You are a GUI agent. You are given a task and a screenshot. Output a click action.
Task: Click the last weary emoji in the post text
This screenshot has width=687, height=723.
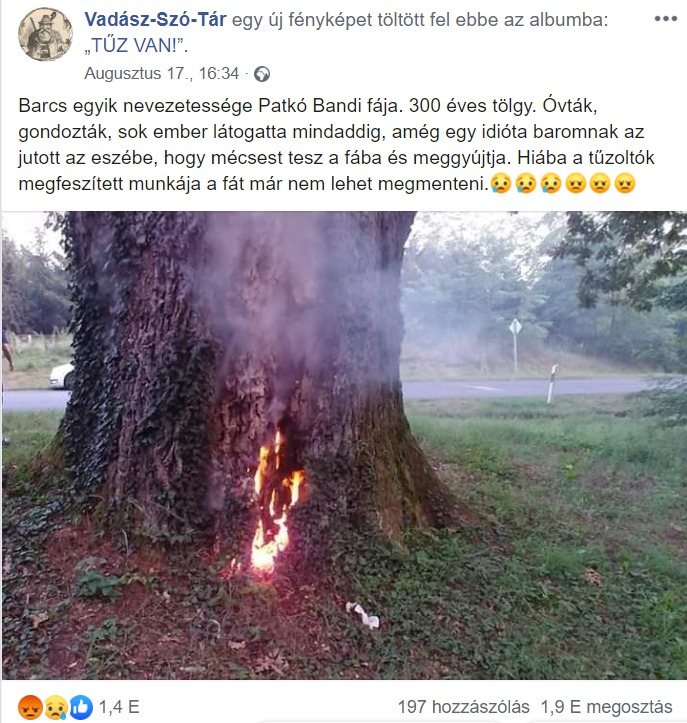pos(625,184)
